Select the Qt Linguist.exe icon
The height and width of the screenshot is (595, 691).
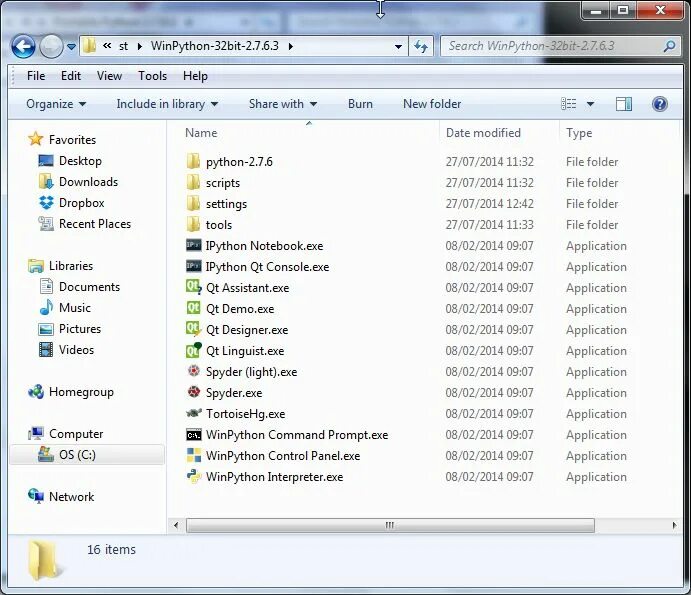tap(193, 350)
